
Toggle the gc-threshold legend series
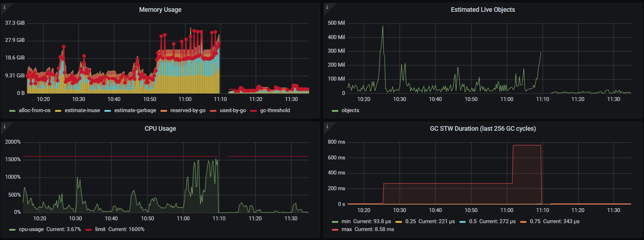275,110
